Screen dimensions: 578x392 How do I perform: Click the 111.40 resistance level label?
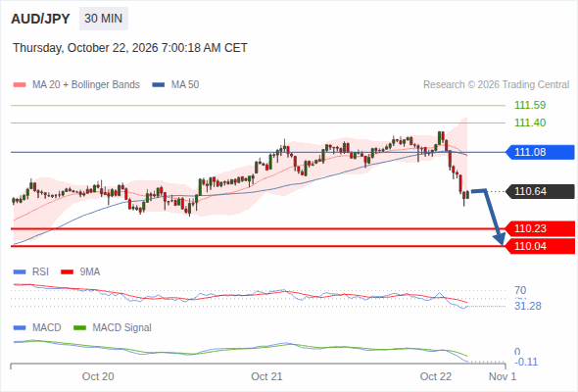click(530, 122)
